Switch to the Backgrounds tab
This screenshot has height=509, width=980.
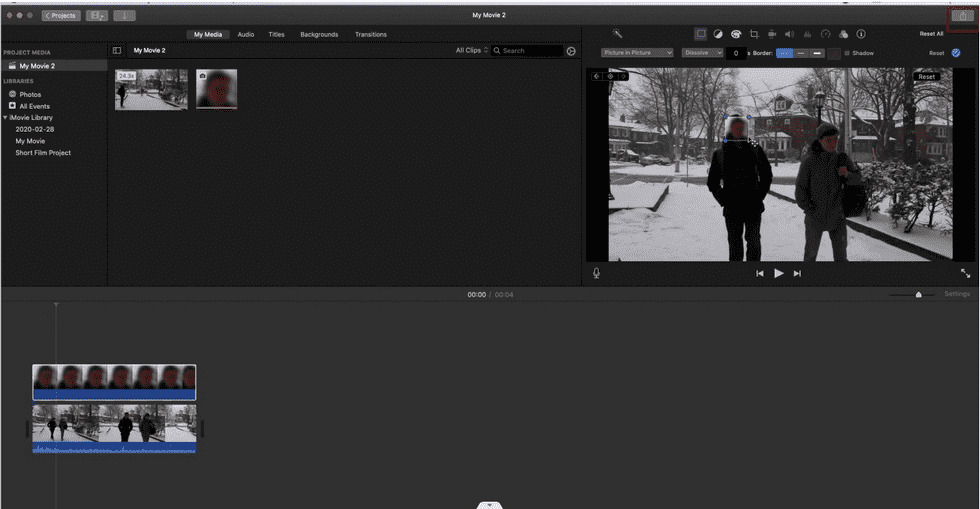click(319, 34)
